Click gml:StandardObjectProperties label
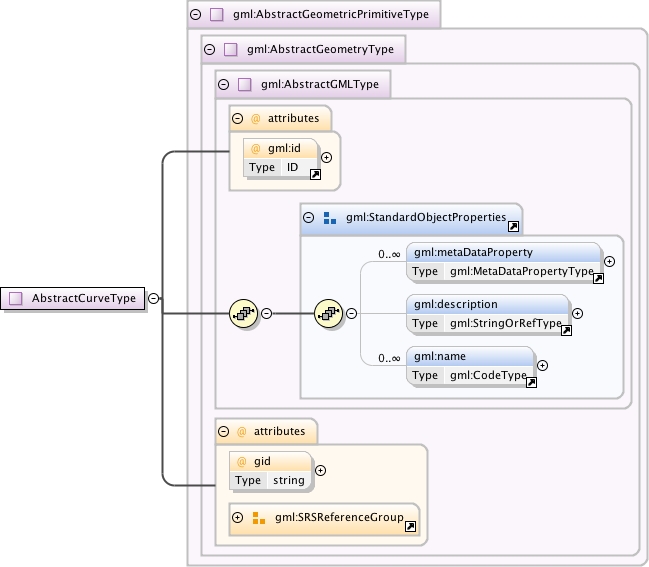649x567 pixels. (x=426, y=217)
